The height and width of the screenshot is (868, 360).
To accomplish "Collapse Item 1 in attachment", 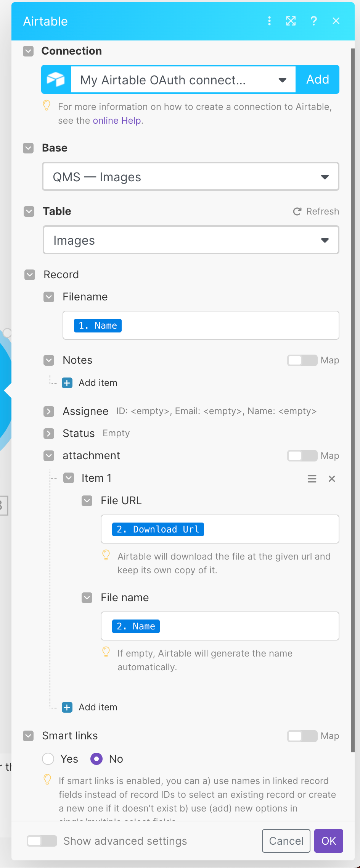I will [69, 478].
